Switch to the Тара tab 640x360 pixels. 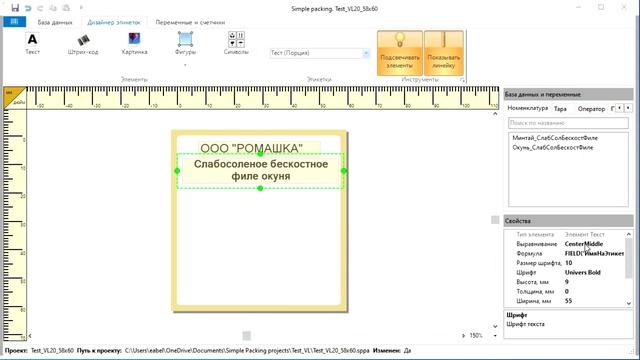click(x=560, y=109)
